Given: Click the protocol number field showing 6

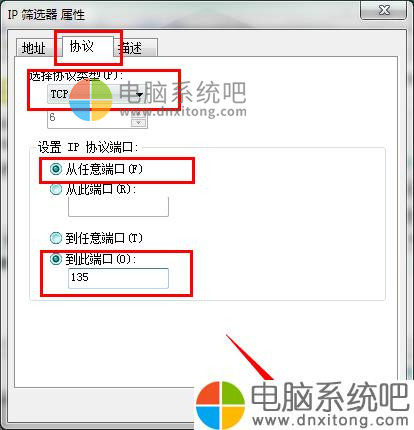Looking at the screenshot, I should pos(90,119).
